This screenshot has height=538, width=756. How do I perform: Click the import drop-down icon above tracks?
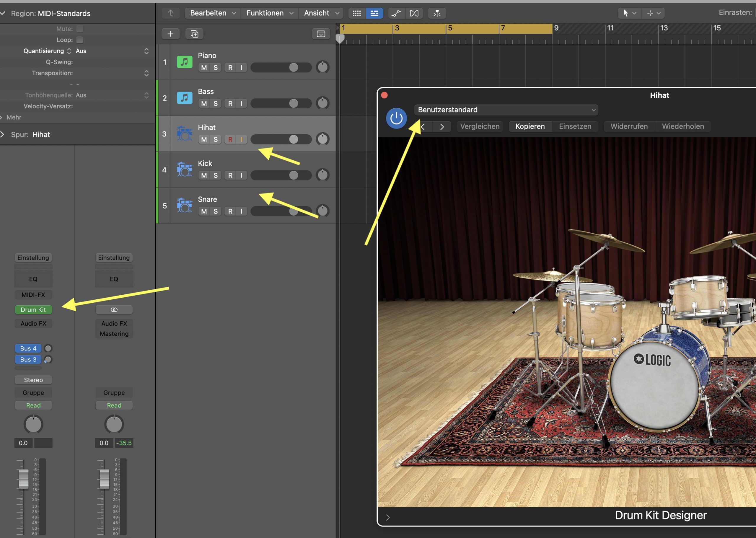point(321,34)
